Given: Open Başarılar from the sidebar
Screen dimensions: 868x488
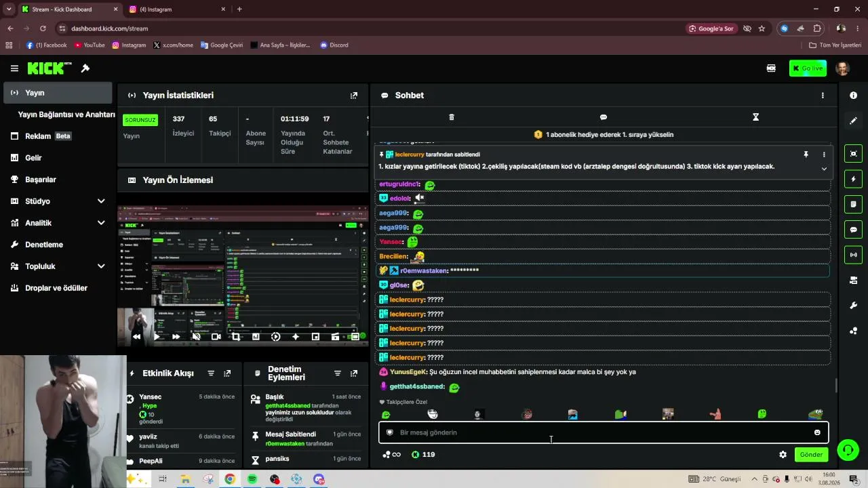Looking at the screenshot, I should [57, 180].
